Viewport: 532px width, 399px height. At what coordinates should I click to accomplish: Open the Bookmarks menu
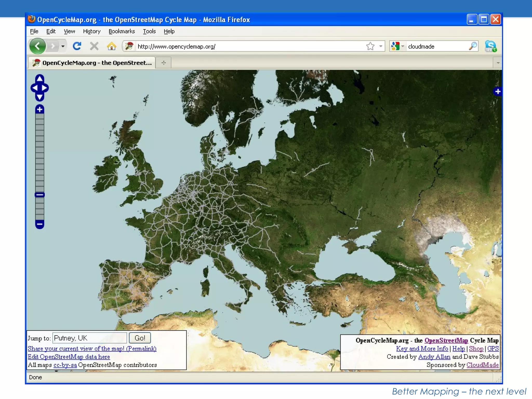[122, 31]
